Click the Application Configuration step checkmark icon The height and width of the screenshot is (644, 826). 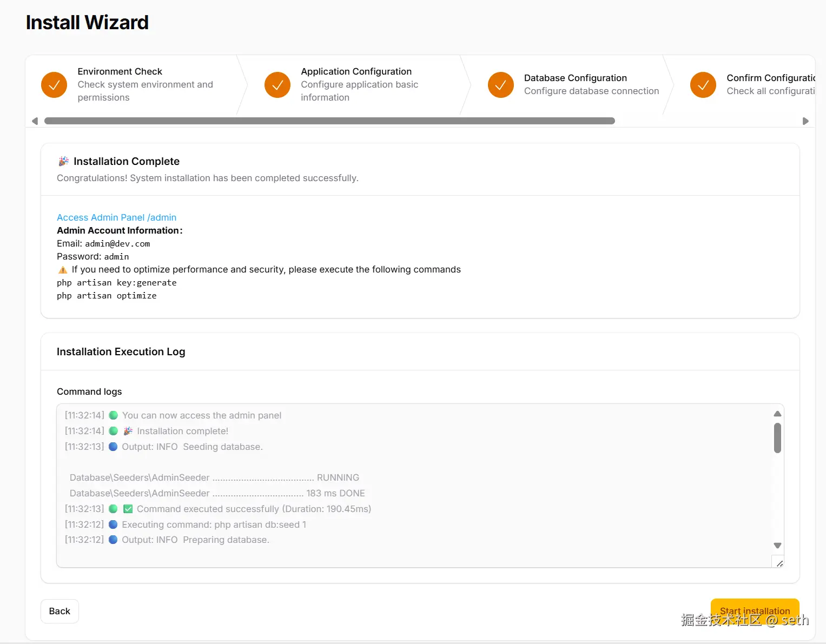click(x=277, y=85)
